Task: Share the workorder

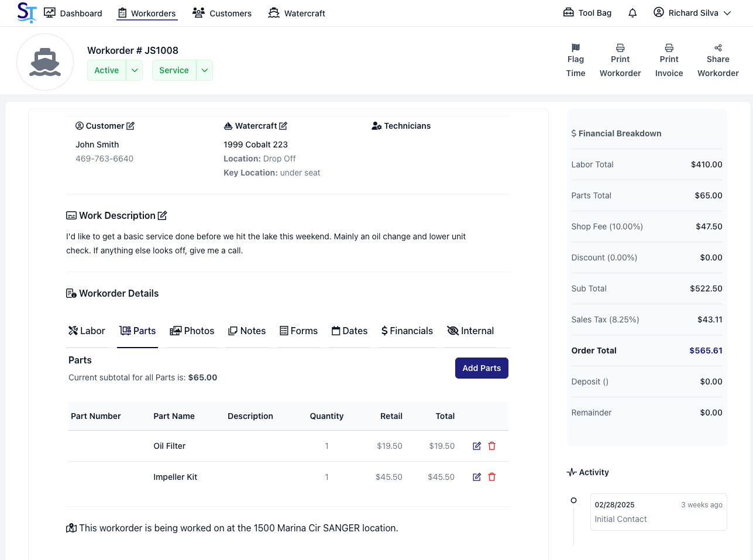Action: pos(718,48)
